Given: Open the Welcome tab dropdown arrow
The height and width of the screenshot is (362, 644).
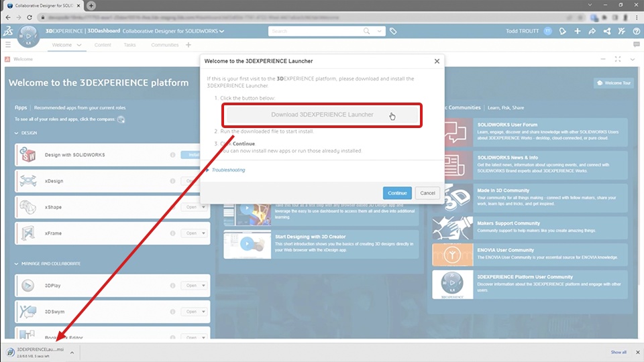Looking at the screenshot, I should (x=79, y=45).
